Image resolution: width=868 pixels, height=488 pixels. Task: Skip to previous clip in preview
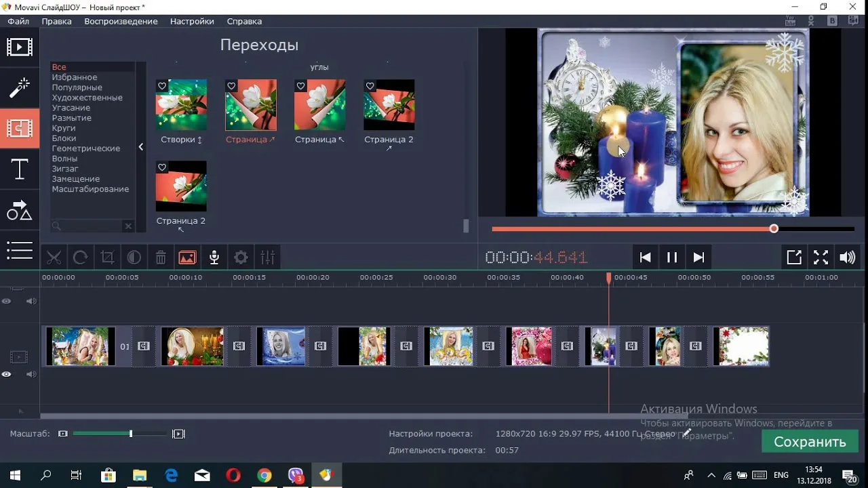point(646,258)
